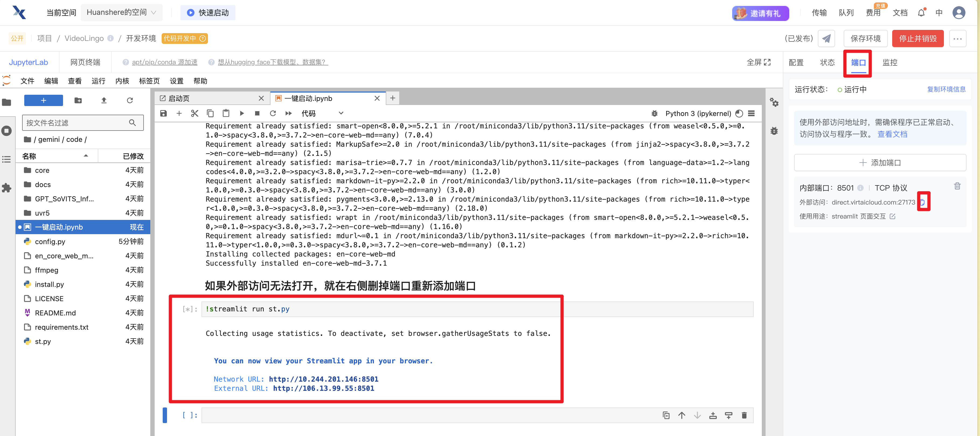Insert a cell below with the plus icon
Image resolution: width=980 pixels, height=436 pixels.
coord(179,113)
